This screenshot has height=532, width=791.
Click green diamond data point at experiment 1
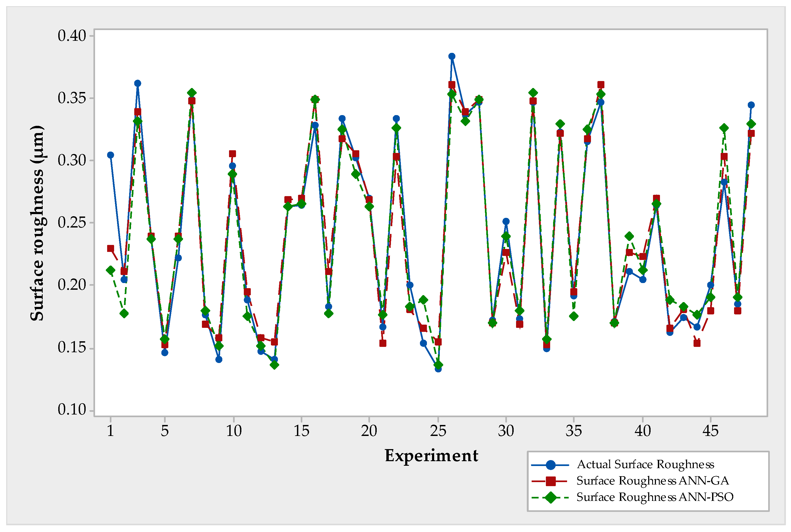click(x=111, y=270)
